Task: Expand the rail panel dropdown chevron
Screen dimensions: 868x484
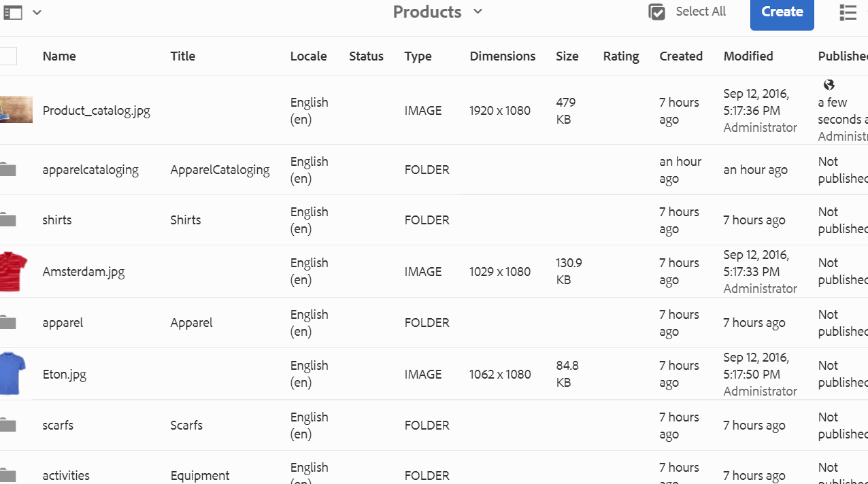Action: pyautogui.click(x=37, y=12)
